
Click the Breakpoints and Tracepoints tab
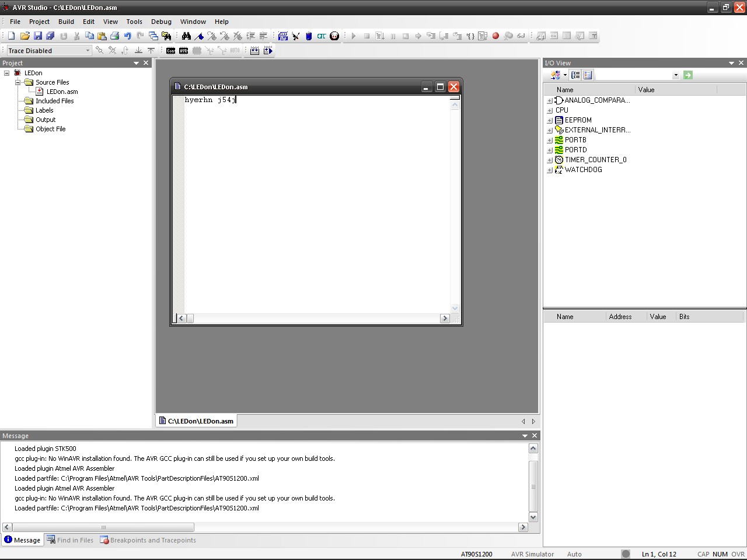(x=148, y=540)
